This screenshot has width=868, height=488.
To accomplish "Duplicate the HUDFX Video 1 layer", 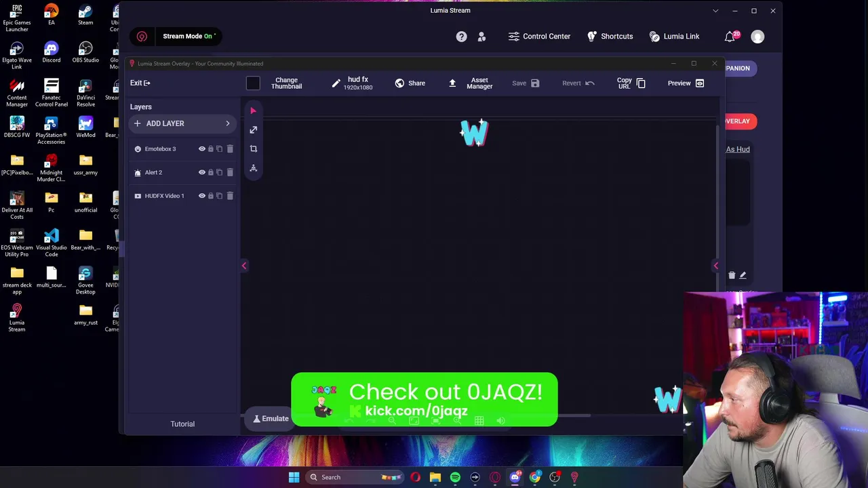I will click(x=219, y=196).
